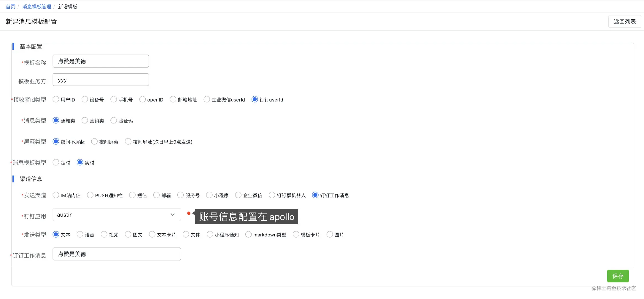Screen dimensions: 644x299
Task: Choose 钉钉群机器人 send channel
Action: [272, 195]
